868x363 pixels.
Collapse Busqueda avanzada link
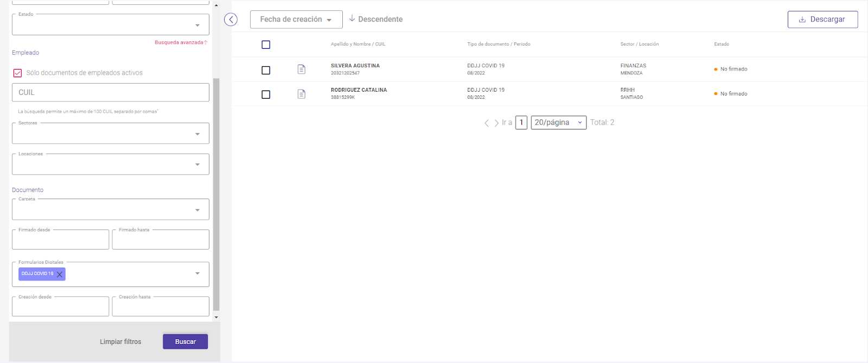coord(181,42)
